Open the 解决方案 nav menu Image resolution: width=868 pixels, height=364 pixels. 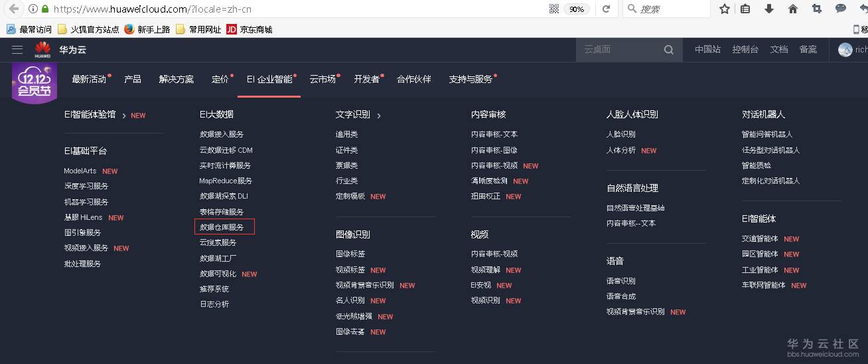click(x=177, y=79)
